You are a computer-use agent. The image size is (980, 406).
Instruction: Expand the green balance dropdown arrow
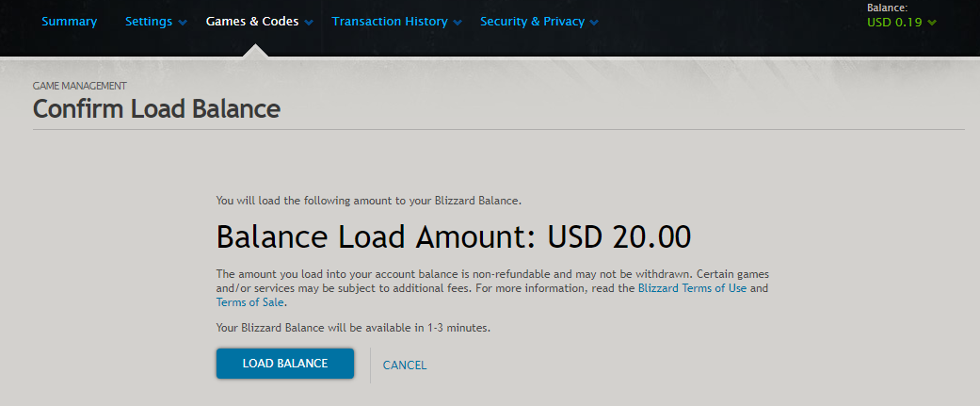pos(932,23)
